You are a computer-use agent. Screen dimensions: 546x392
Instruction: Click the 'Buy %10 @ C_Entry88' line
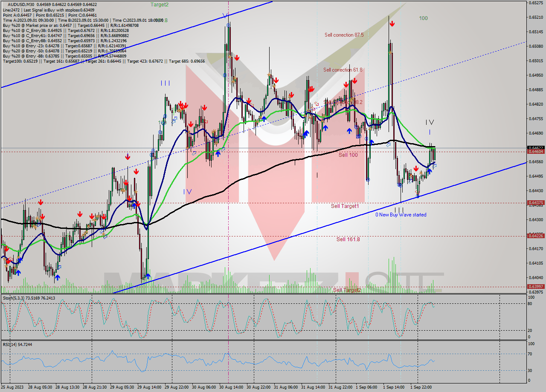[64, 40]
